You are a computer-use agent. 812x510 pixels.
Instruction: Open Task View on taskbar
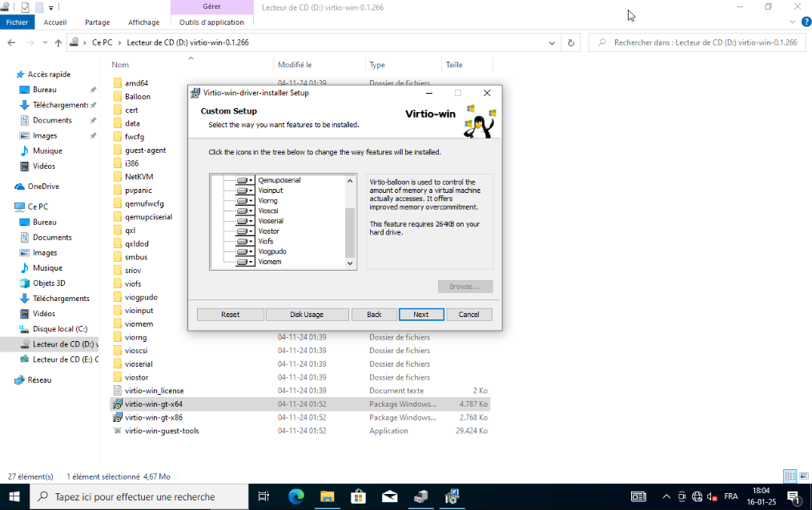263,497
